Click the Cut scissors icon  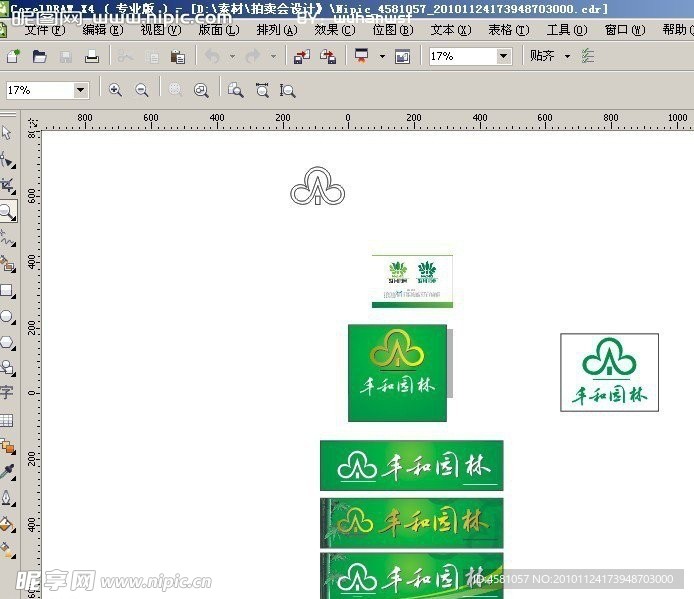(125, 56)
